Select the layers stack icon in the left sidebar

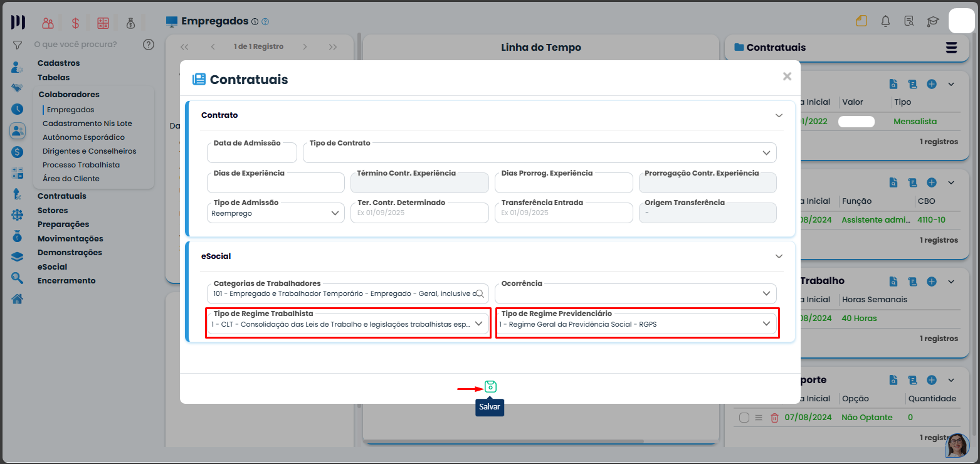tap(18, 256)
